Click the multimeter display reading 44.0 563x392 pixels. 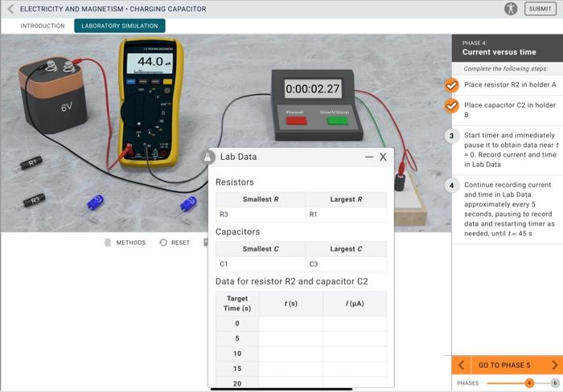[150, 63]
